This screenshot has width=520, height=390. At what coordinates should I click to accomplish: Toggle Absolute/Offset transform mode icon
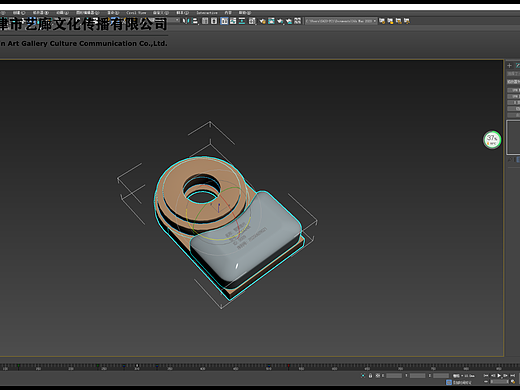click(378, 376)
